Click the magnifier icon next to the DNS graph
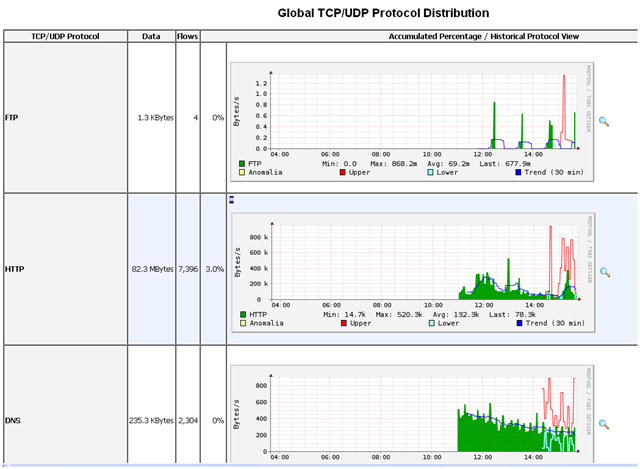 coord(604,424)
